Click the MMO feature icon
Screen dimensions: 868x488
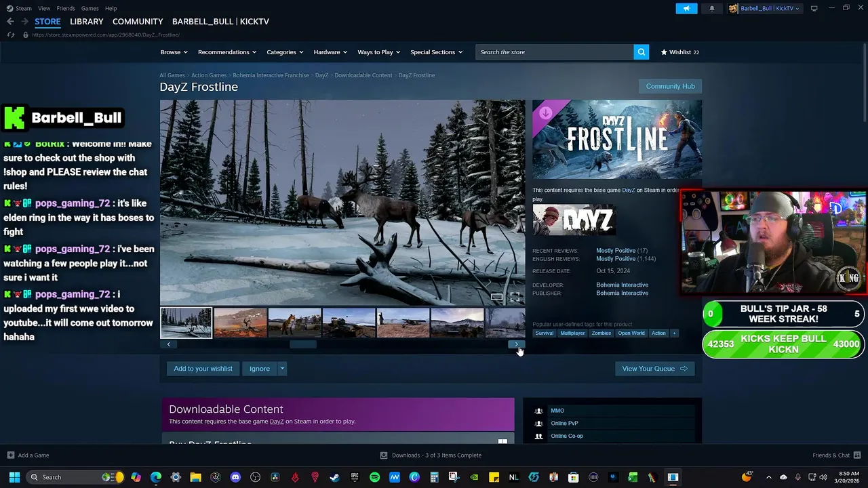538,411
